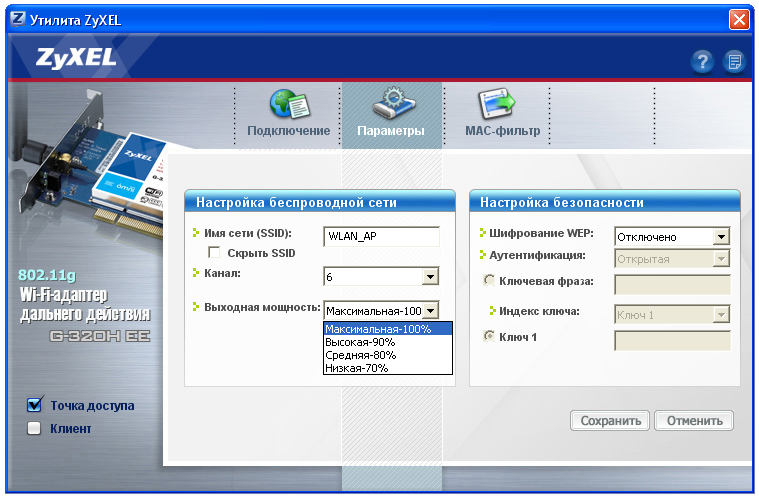Click the ZyXEL Z icon in title bar

(18, 19)
